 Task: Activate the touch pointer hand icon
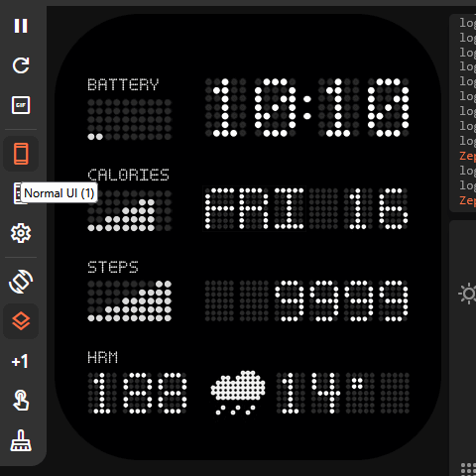coord(21,401)
